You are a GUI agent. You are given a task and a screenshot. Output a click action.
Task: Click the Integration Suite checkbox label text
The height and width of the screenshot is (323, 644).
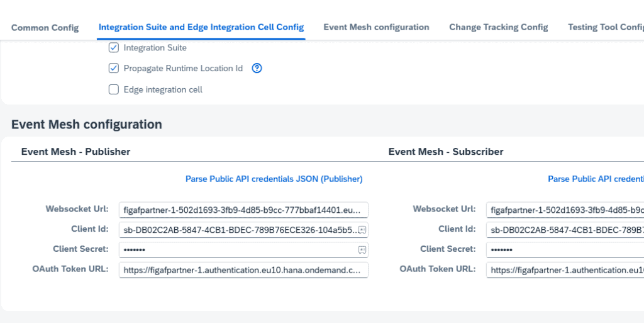click(155, 48)
